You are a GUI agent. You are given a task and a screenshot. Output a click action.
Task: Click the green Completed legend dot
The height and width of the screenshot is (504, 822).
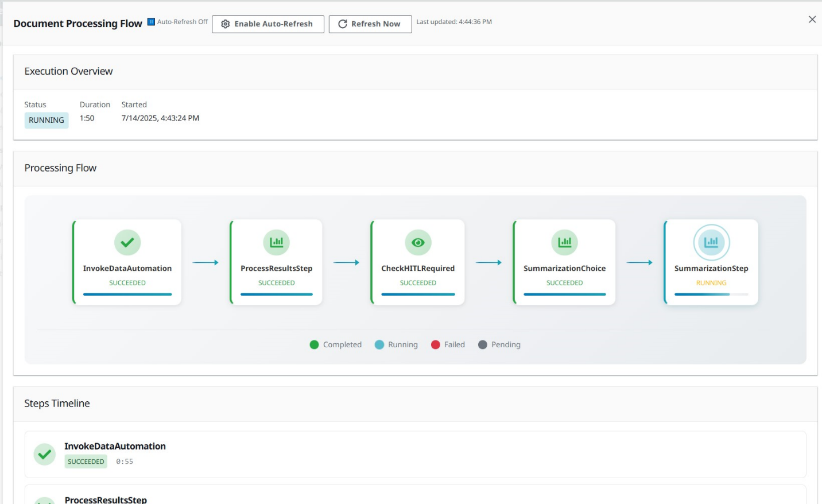[x=314, y=344]
